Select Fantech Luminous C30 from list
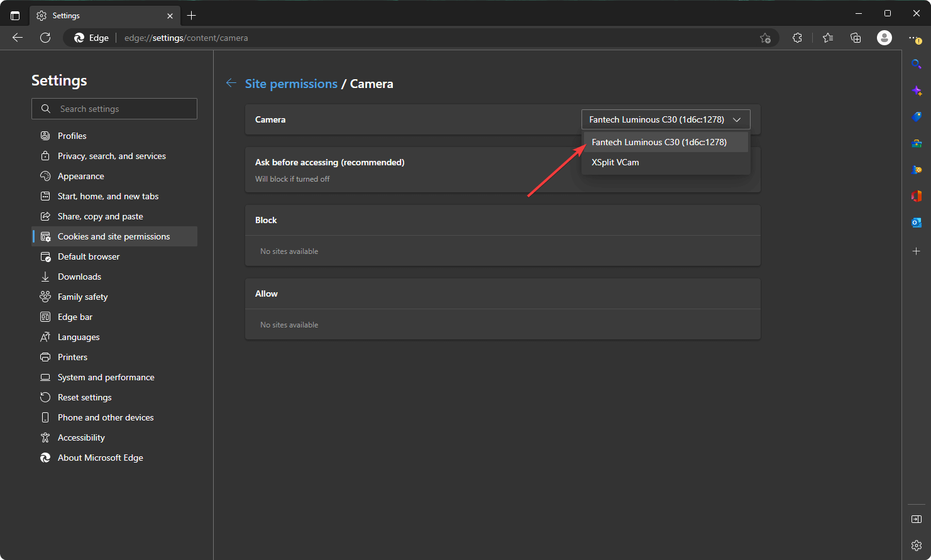 659,142
